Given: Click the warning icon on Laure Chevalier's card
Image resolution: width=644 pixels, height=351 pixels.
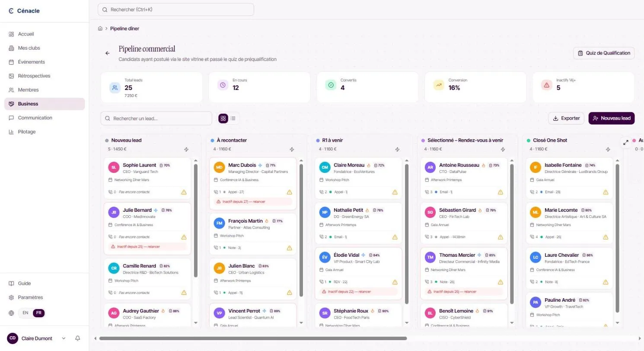Looking at the screenshot, I should (606, 282).
